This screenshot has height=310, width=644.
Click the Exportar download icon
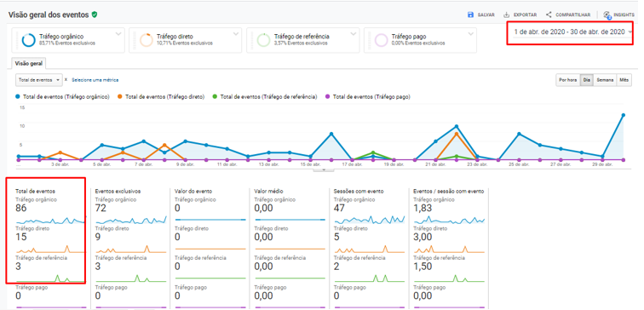507,14
